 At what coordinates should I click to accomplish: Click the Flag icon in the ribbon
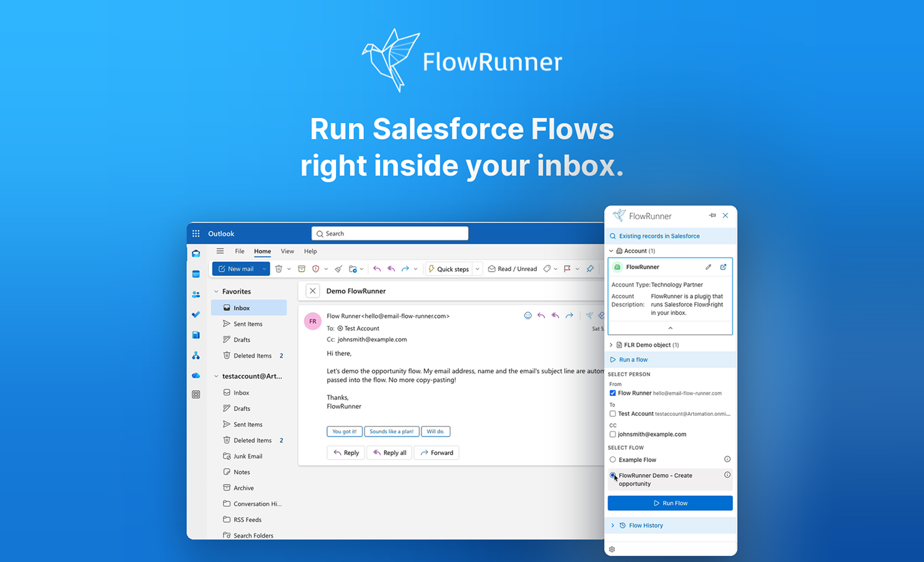point(568,269)
